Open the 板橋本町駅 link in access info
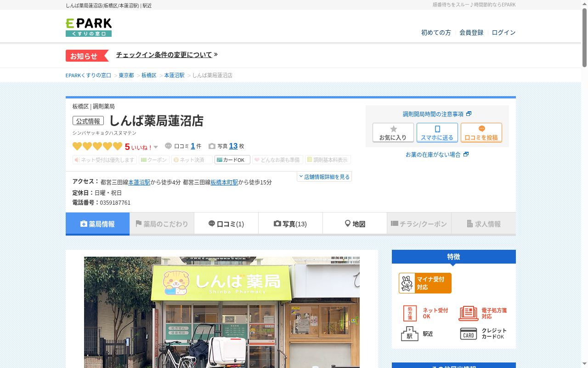 tap(225, 182)
